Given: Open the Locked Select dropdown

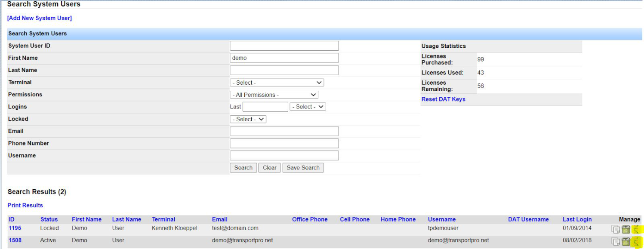Looking at the screenshot, I should pyautogui.click(x=248, y=119).
